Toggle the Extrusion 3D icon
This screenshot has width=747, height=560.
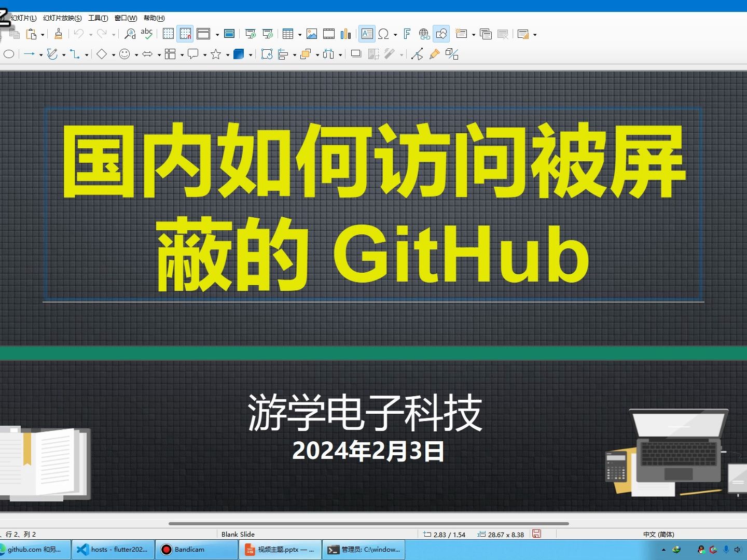452,54
